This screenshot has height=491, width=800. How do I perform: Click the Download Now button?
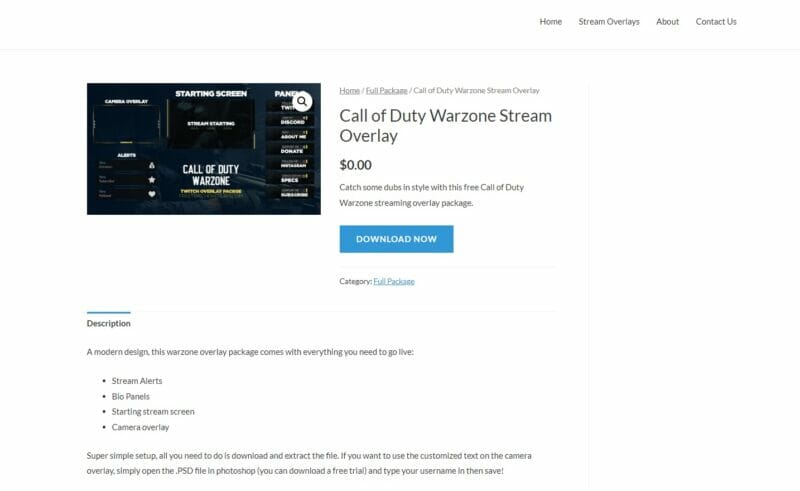coord(396,239)
